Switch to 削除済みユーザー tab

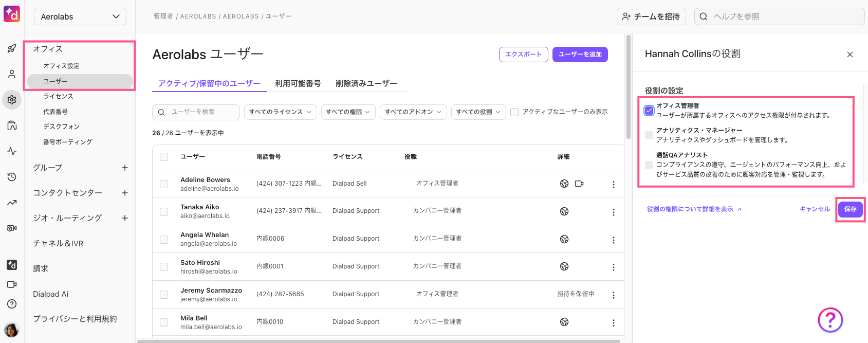[366, 83]
